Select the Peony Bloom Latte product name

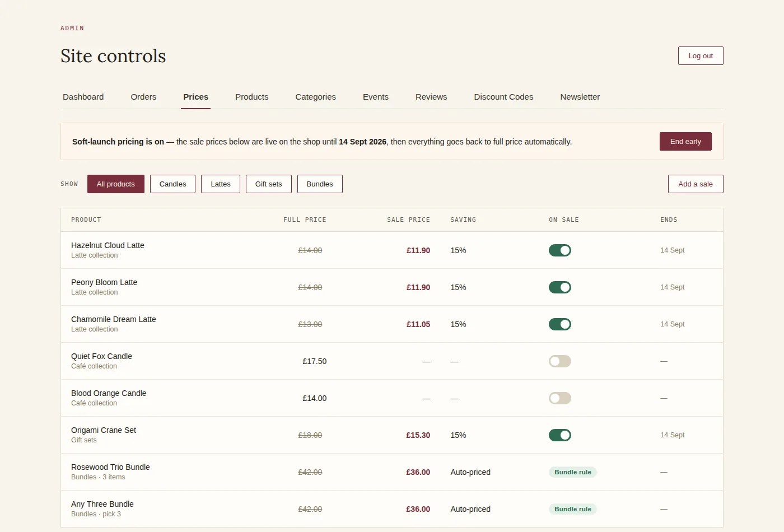click(104, 282)
